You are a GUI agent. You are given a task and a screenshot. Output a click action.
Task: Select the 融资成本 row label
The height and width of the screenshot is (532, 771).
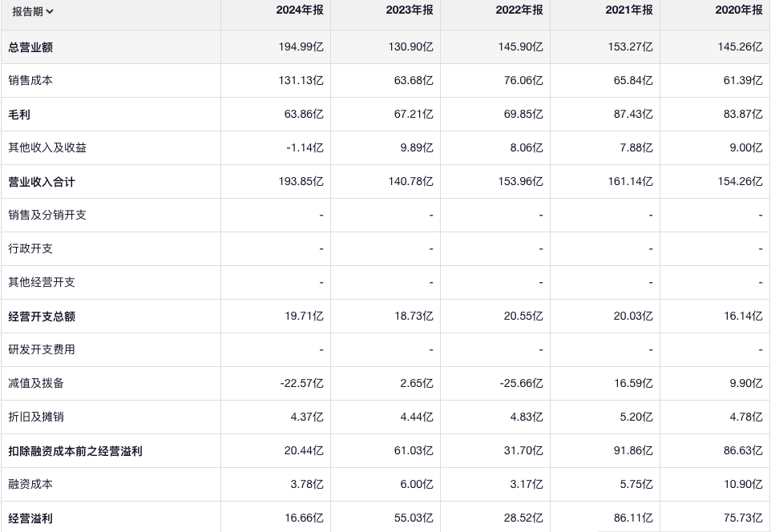[30, 485]
